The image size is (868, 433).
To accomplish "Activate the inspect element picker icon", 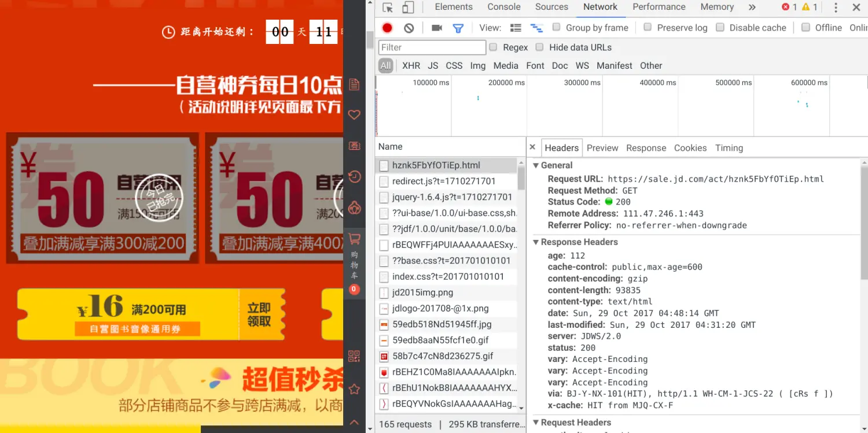I will [388, 8].
